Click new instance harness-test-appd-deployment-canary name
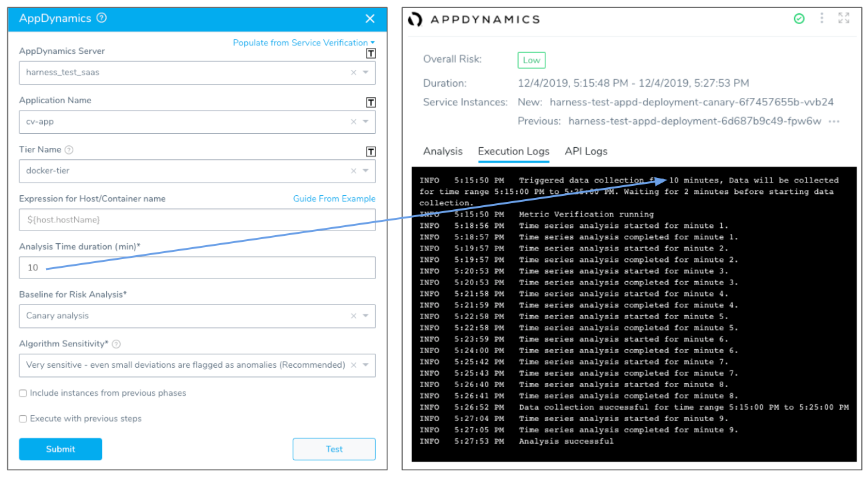This screenshot has height=479, width=868. point(691,103)
